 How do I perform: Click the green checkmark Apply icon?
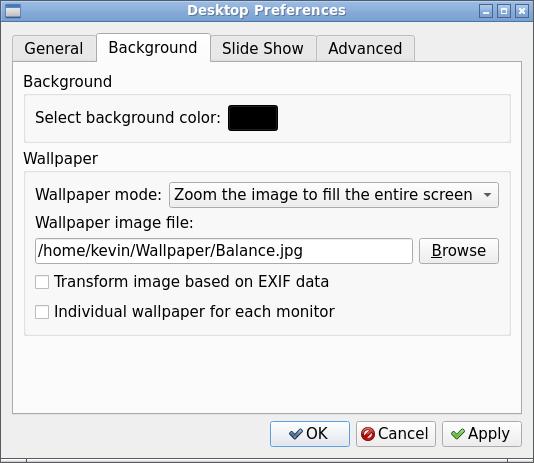(457, 434)
